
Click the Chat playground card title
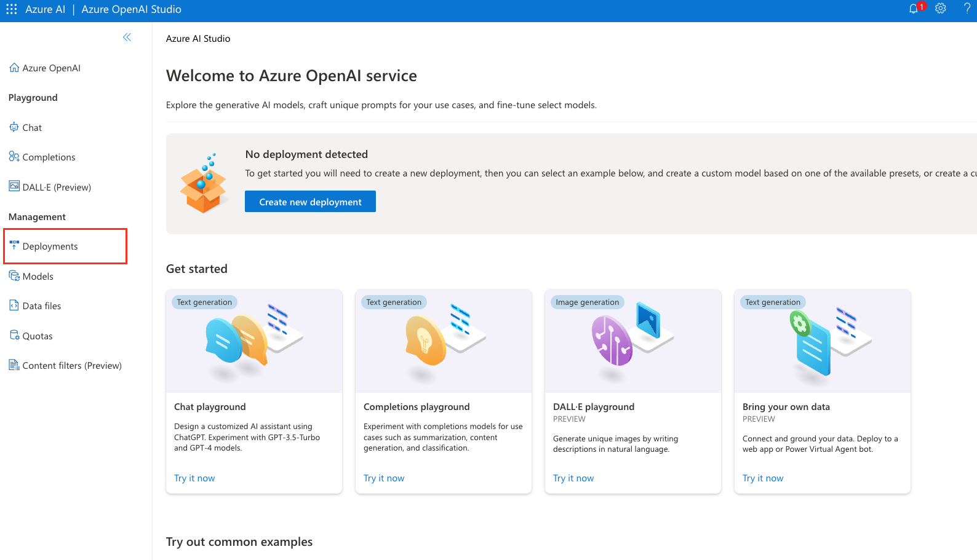coord(210,407)
